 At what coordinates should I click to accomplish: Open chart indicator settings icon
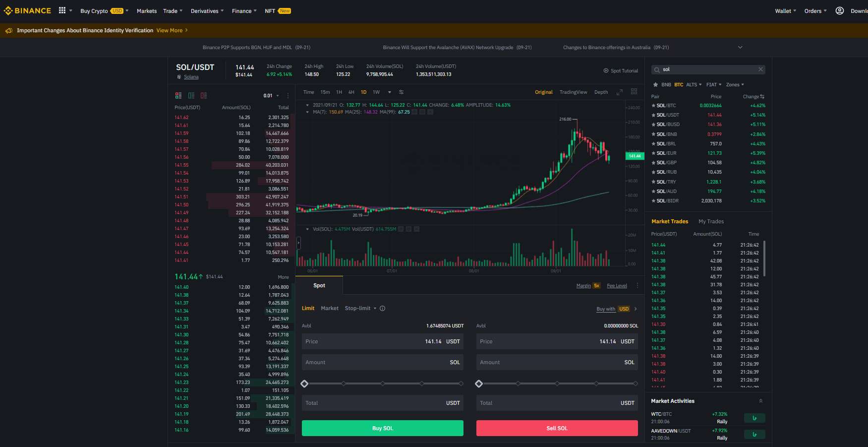[x=402, y=92]
